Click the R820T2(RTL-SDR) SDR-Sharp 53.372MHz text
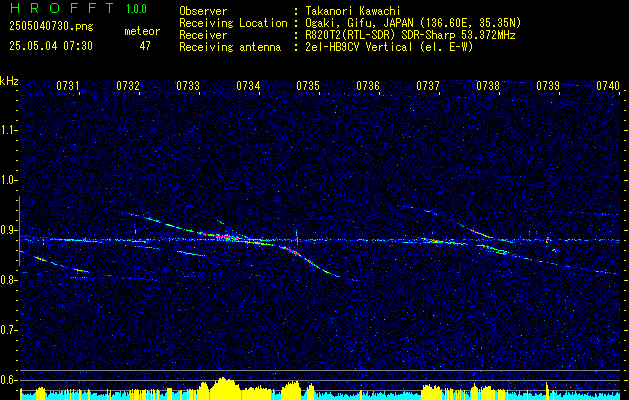629x400 pixels. tap(410, 35)
